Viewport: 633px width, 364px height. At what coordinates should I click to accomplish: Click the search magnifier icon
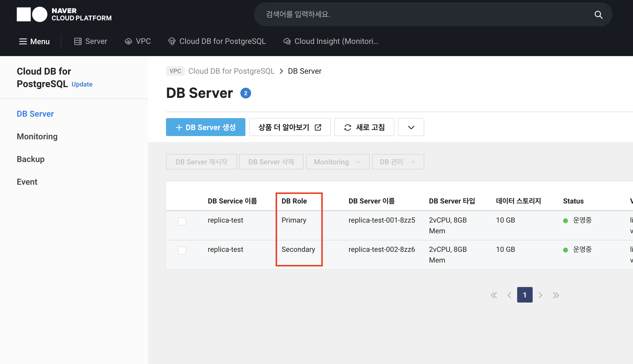(x=598, y=14)
